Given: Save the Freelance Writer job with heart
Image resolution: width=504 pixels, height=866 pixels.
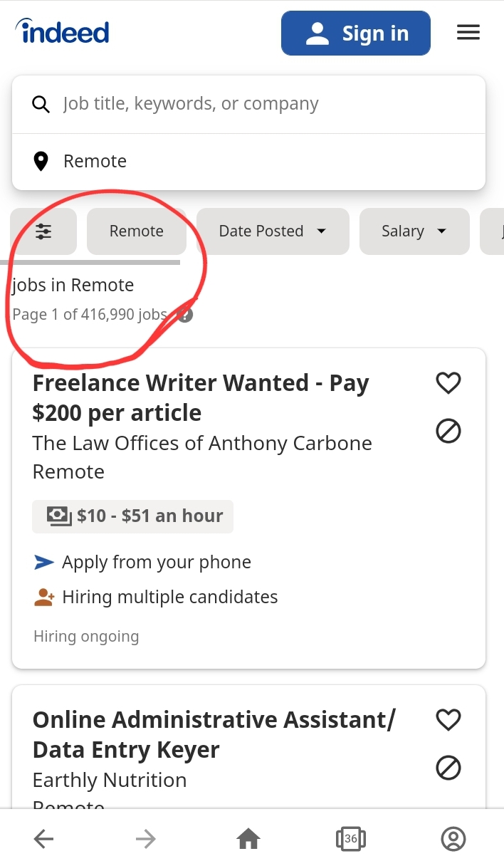Looking at the screenshot, I should (x=448, y=383).
